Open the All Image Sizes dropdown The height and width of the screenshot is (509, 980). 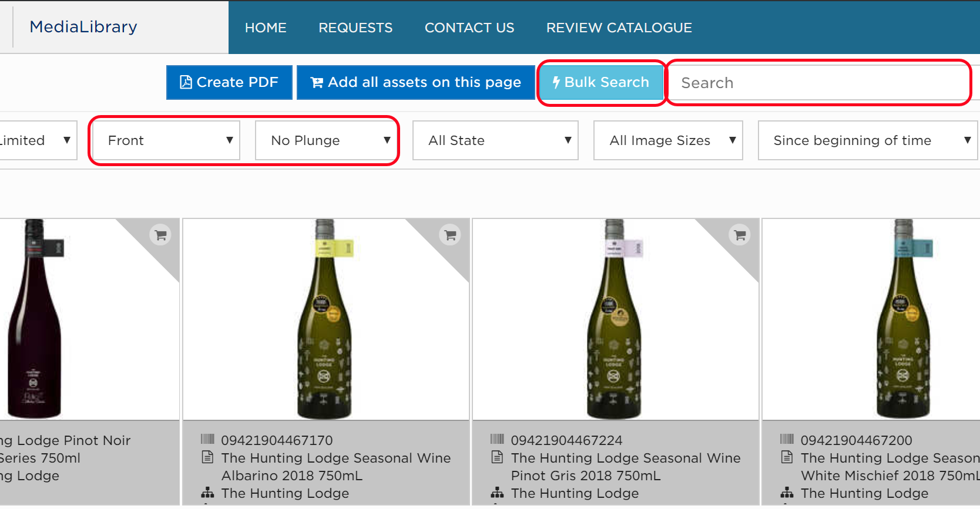pyautogui.click(x=668, y=140)
